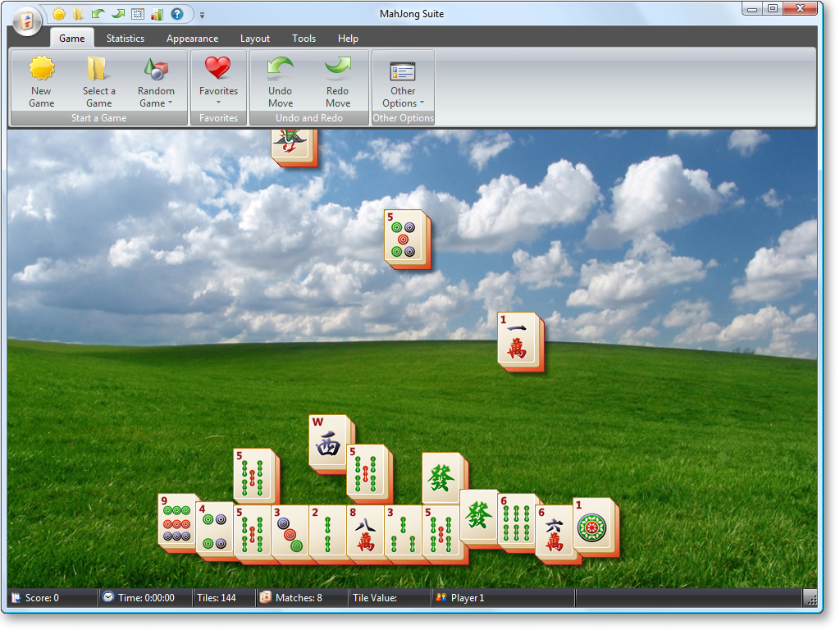The image size is (840, 630).
Task: Open the Favorites dropdown
Action: point(218,90)
